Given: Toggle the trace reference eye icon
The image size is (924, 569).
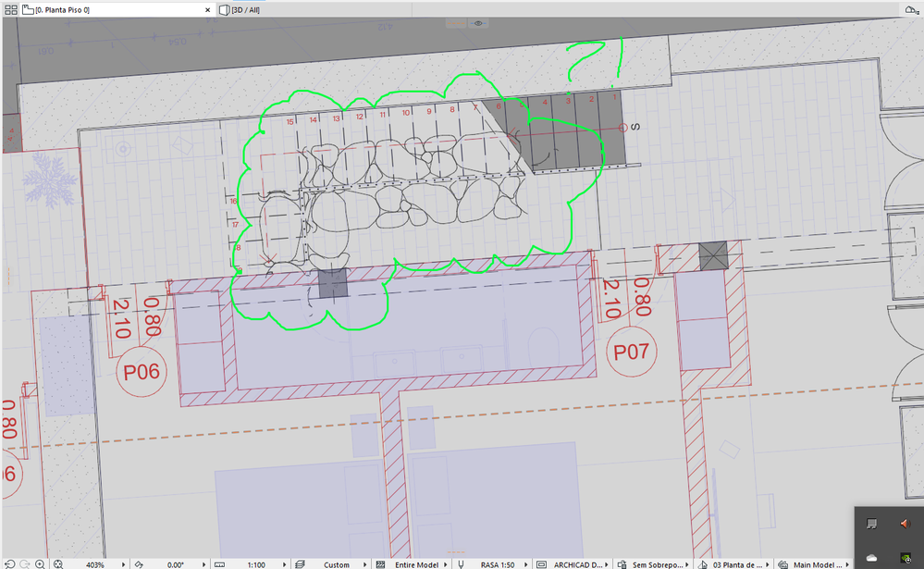Looking at the screenshot, I should pos(478,23).
